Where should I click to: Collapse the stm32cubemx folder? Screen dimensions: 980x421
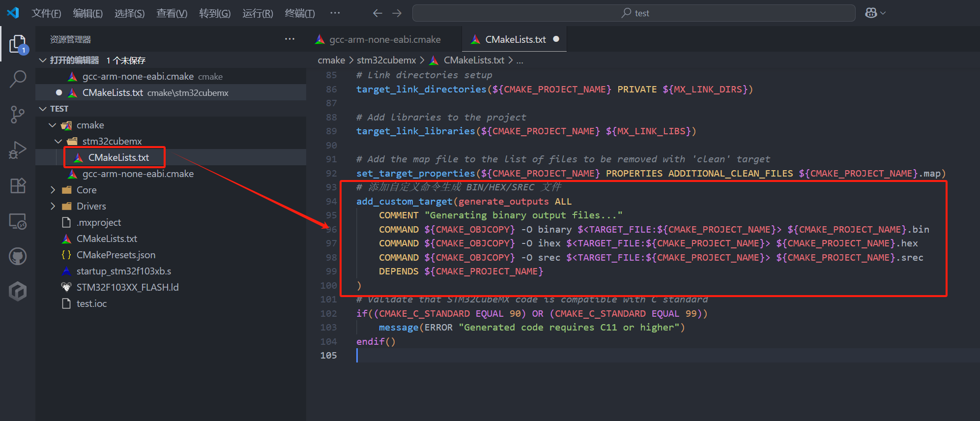[58, 141]
